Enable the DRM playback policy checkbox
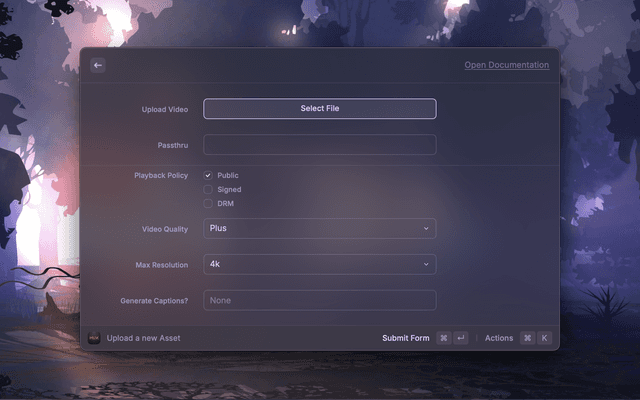The height and width of the screenshot is (400, 640). 208,203
